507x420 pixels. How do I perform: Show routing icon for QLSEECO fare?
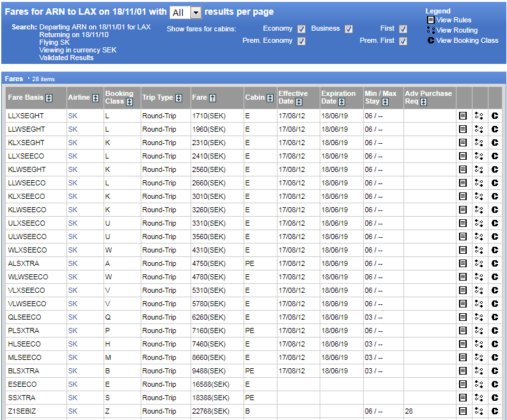click(478, 317)
